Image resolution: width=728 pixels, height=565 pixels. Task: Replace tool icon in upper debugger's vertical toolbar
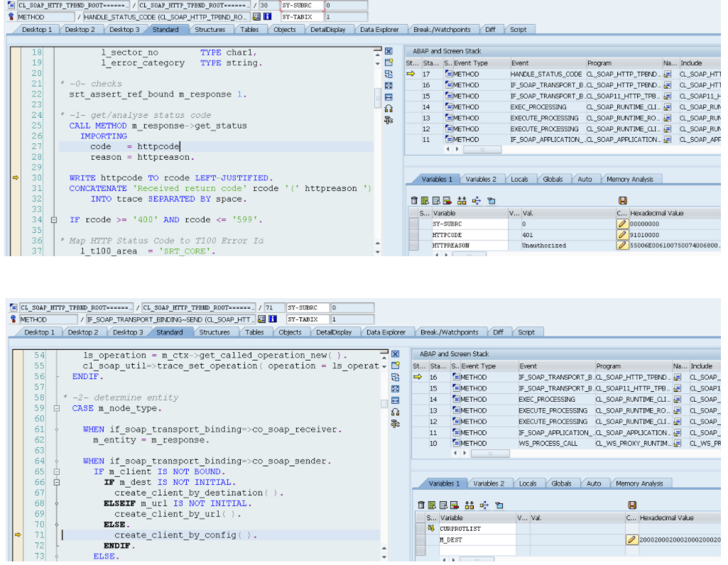click(389, 75)
